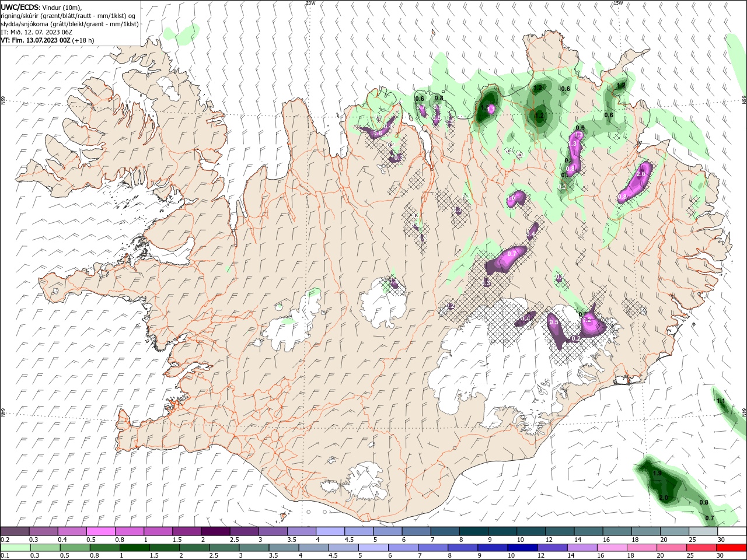The width and height of the screenshot is (747, 560).
Task: Click the '15W' longitude label
Action: click(618, 3)
